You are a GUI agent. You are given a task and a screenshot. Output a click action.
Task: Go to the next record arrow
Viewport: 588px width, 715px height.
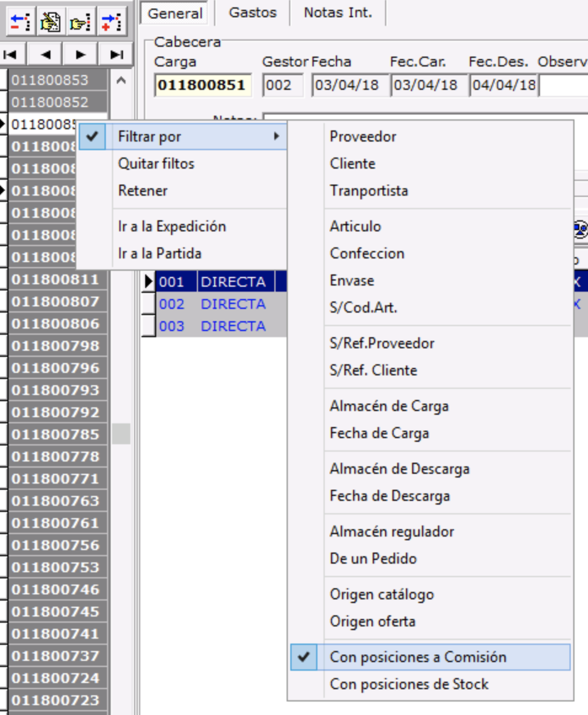pyautogui.click(x=81, y=55)
